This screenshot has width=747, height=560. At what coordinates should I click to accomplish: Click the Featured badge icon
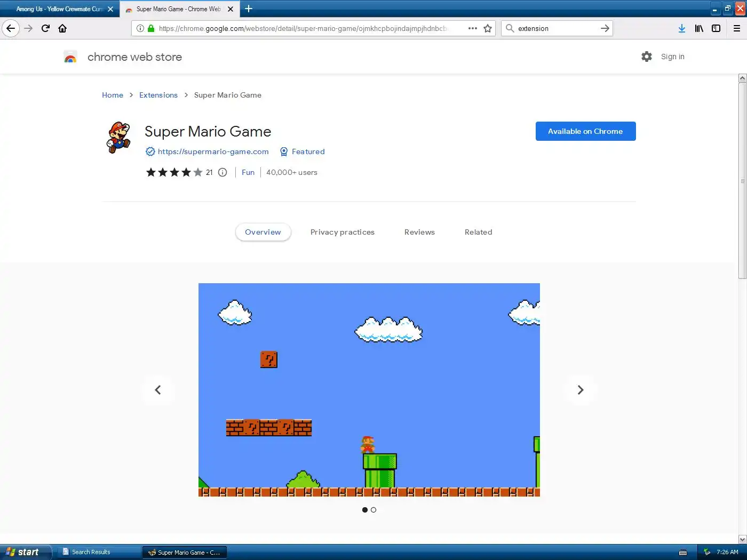[x=284, y=151]
